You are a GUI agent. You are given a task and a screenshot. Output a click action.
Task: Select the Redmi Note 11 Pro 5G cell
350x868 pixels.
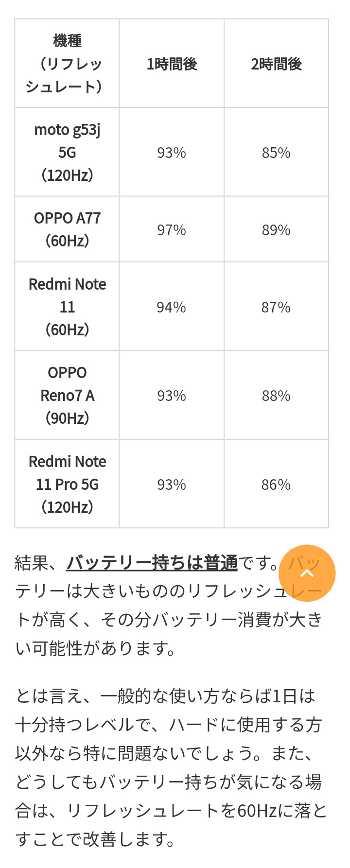click(x=67, y=484)
